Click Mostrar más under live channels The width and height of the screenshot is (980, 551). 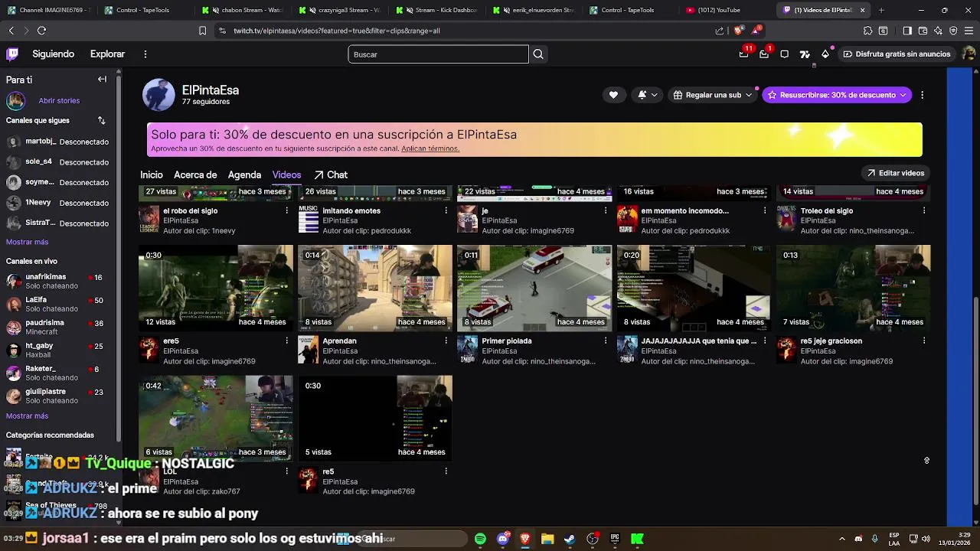tap(27, 416)
